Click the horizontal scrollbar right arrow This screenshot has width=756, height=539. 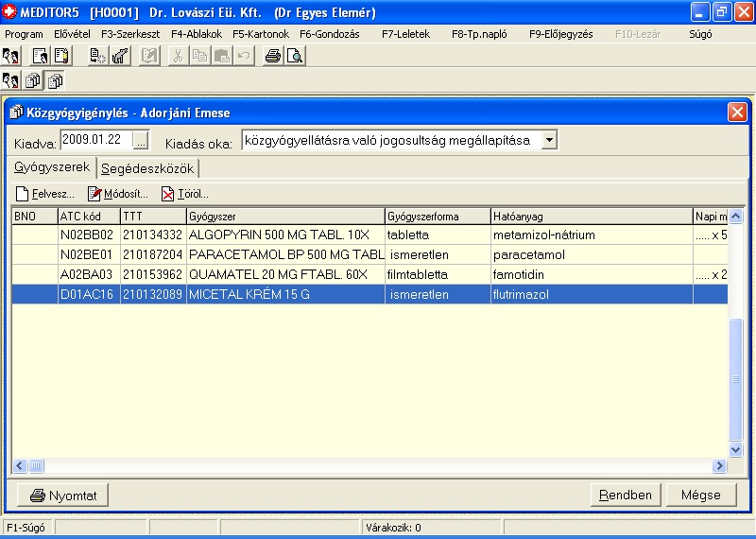coord(719,465)
